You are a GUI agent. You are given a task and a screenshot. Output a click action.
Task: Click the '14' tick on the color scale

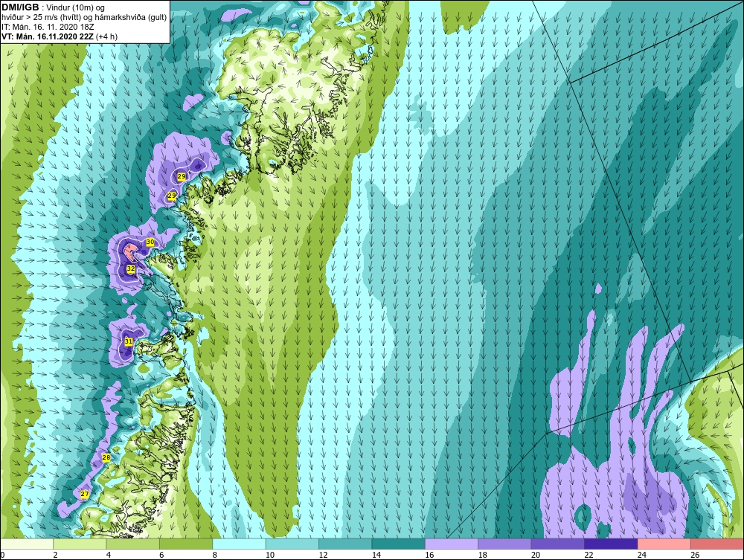pos(376,555)
